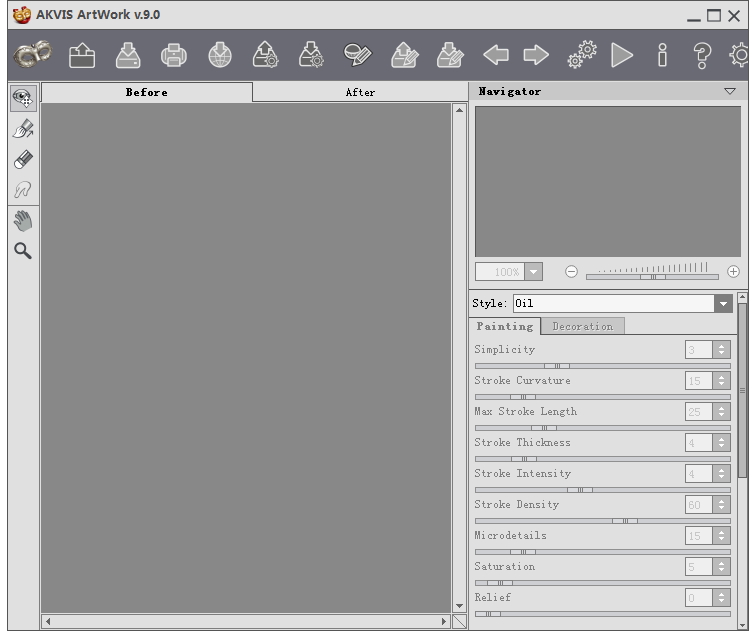Open Preferences gear icon at toolbar end
The width and height of the screenshot is (756, 638).
coord(740,55)
